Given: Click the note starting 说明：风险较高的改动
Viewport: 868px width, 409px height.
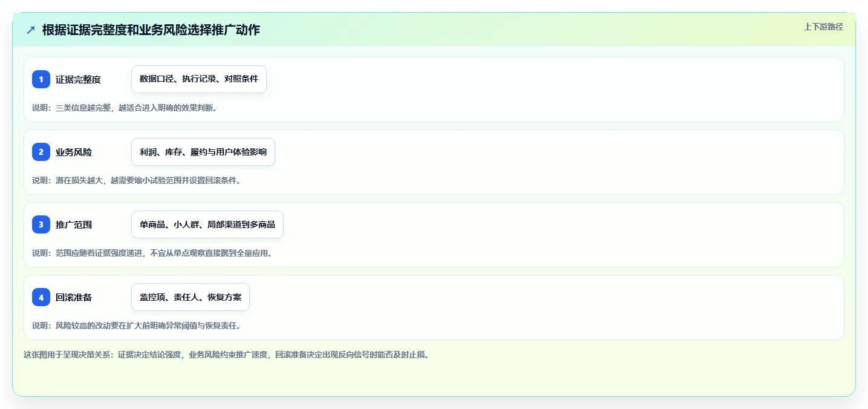Looking at the screenshot, I should pos(137,326).
